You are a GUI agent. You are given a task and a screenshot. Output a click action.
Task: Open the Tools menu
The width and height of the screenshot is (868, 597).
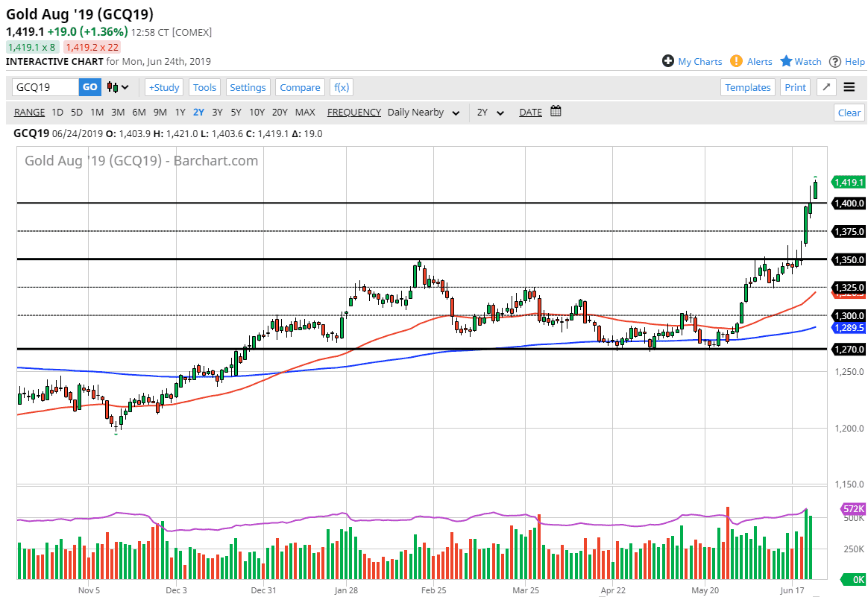[x=204, y=87]
